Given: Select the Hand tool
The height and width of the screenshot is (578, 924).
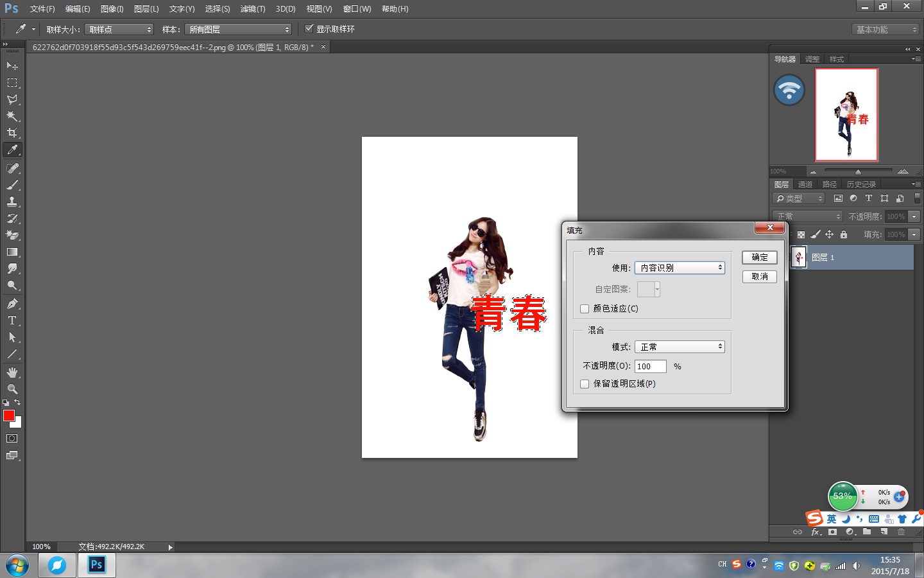Looking at the screenshot, I should (x=12, y=372).
